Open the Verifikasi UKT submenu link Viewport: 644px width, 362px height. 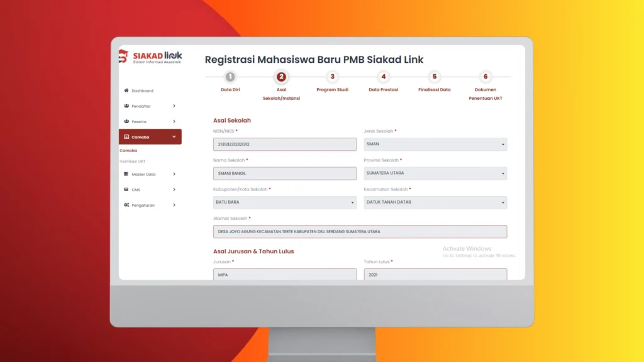pyautogui.click(x=132, y=162)
